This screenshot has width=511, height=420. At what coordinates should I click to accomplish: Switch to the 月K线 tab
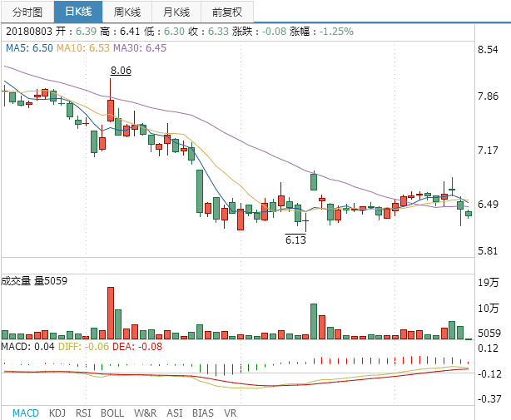[x=176, y=12]
